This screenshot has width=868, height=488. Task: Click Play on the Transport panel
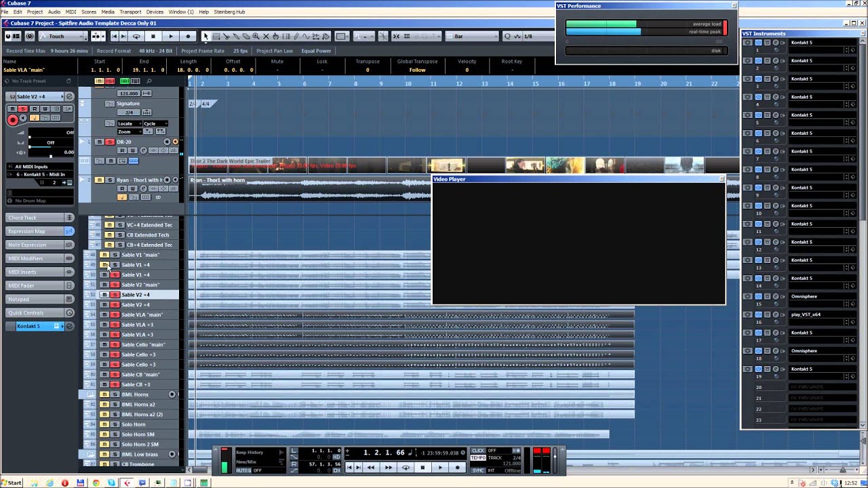click(440, 468)
